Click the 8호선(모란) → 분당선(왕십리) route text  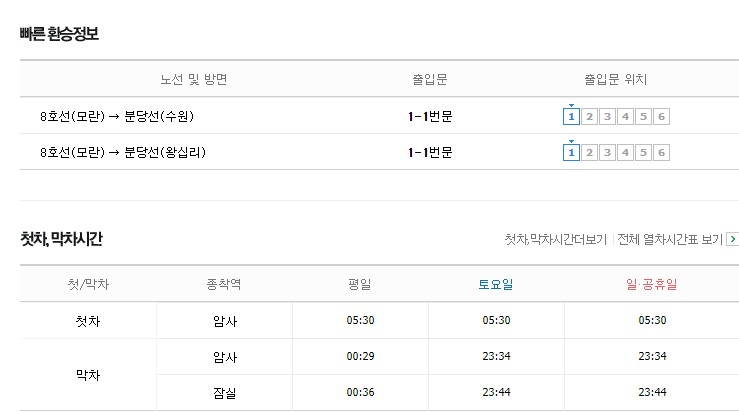click(x=123, y=152)
